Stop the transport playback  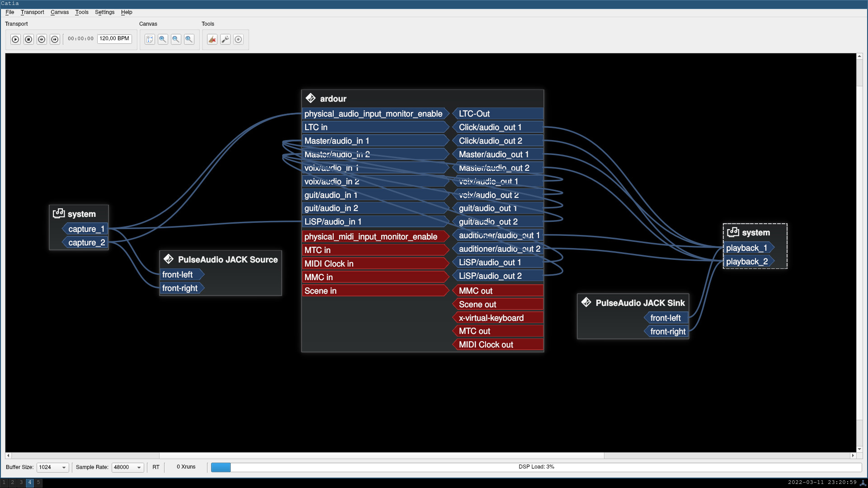tap(28, 39)
